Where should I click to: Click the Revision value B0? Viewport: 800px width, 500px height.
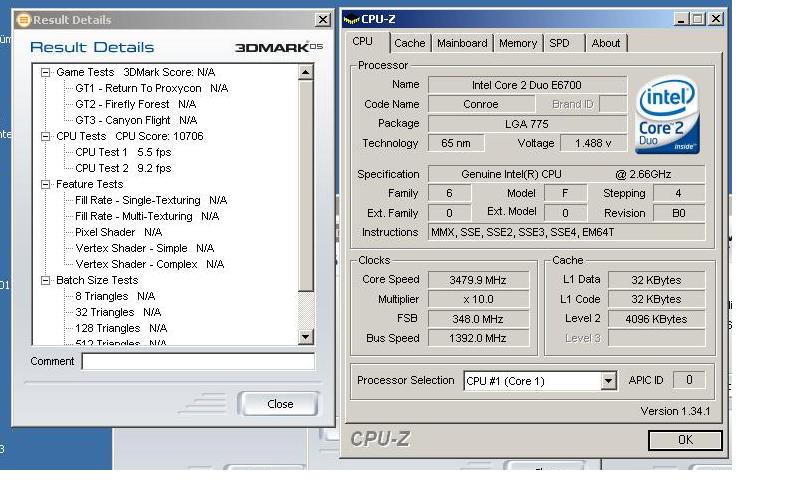pyautogui.click(x=679, y=213)
